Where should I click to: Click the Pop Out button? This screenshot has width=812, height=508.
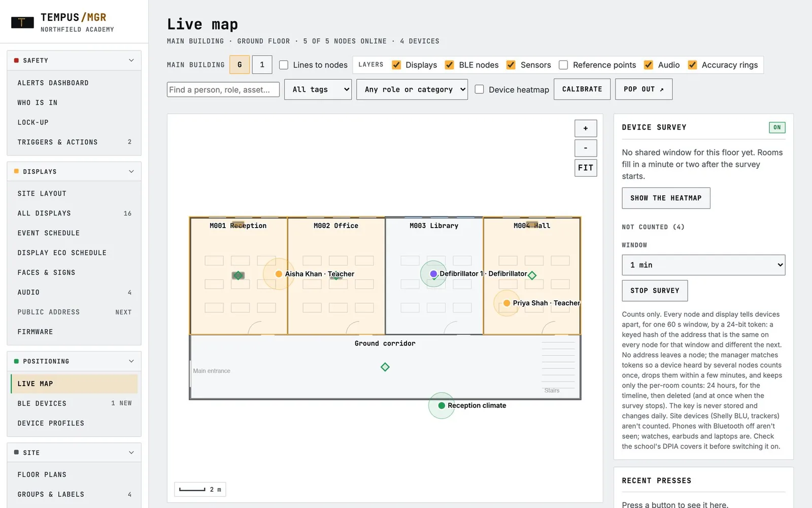(644, 89)
